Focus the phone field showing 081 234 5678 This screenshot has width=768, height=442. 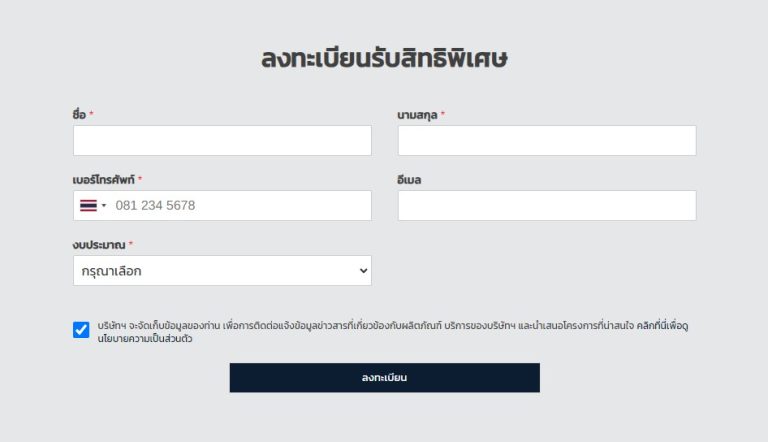pyautogui.click(x=222, y=205)
